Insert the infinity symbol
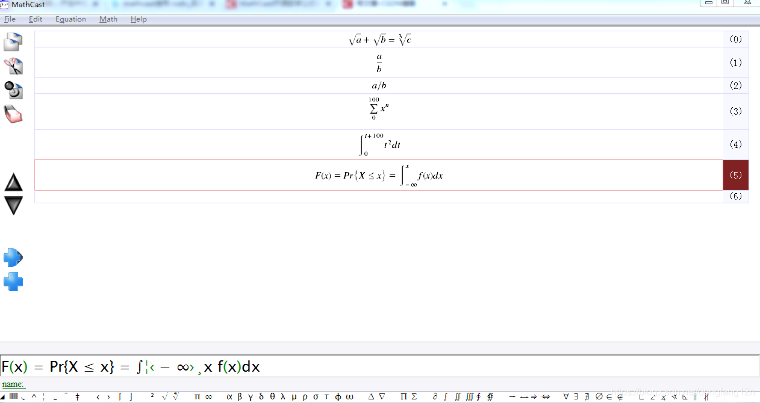 tap(208, 397)
